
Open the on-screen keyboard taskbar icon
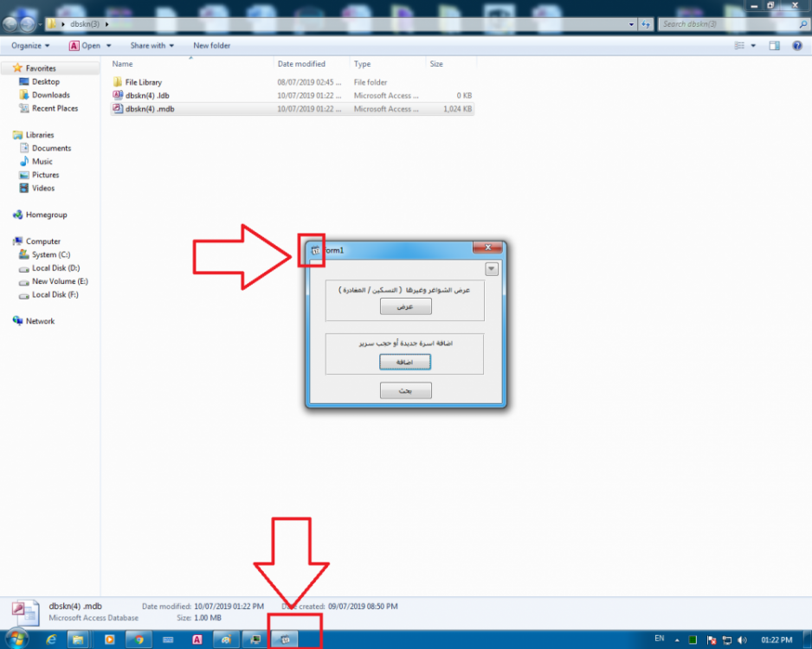click(168, 639)
